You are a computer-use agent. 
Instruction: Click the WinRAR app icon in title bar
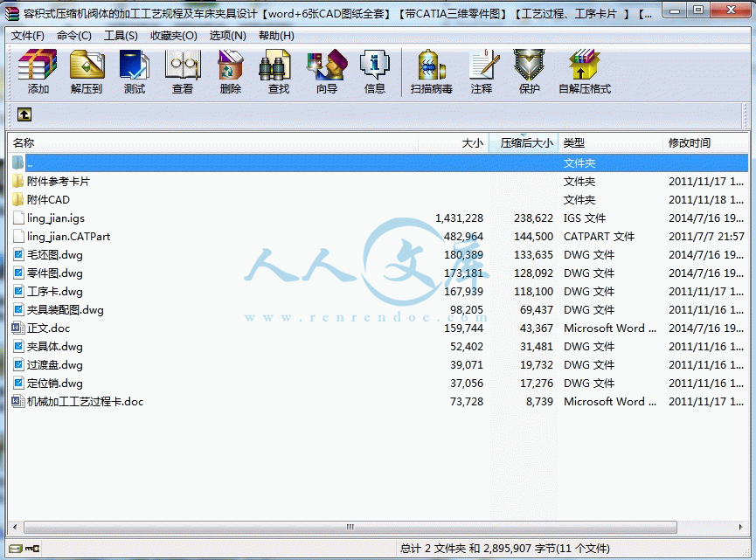pyautogui.click(x=11, y=12)
